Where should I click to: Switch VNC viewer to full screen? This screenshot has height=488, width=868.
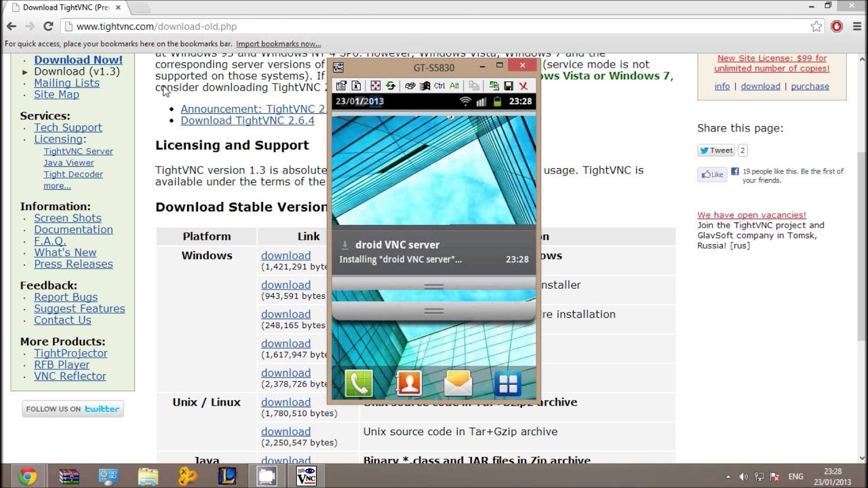376,86
